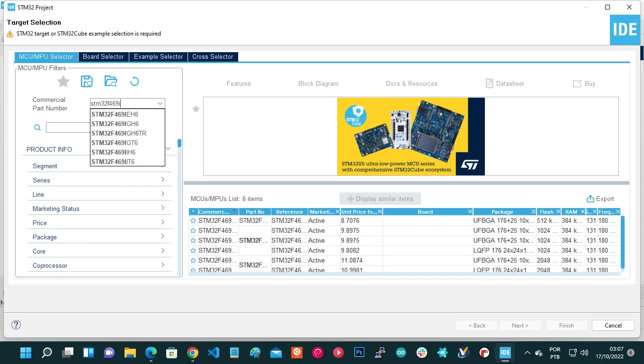Open Slack from the taskbar

tap(421, 353)
